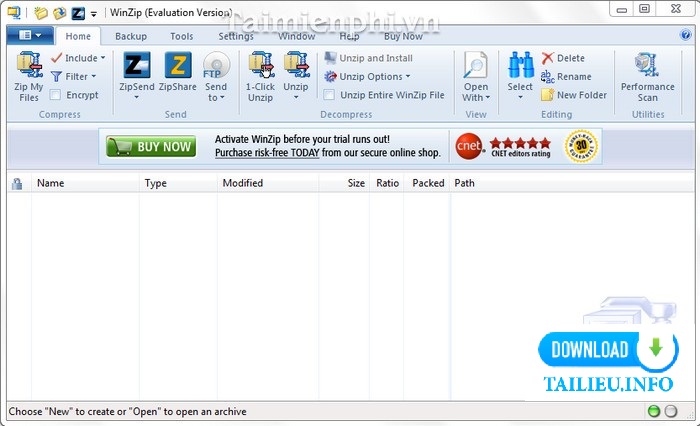Check Unzip Entire WinZip File

pyautogui.click(x=329, y=95)
